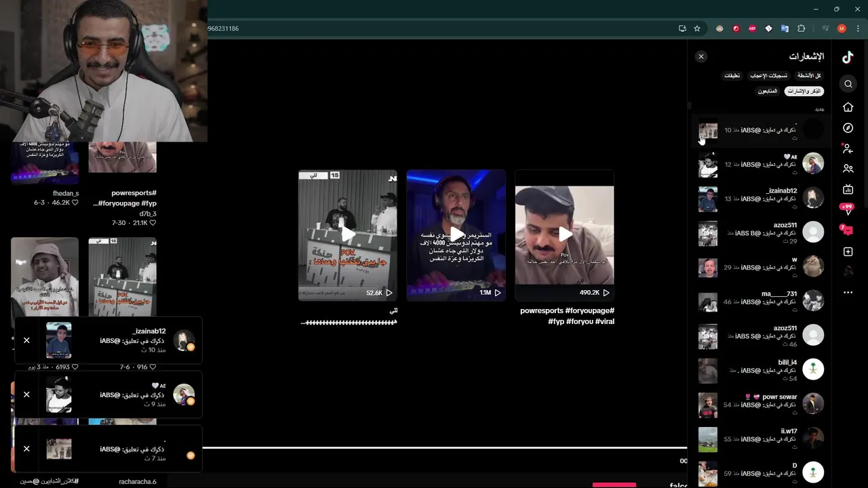
Task: Open the '_izainab12' notification in the panel
Action: pos(761,198)
